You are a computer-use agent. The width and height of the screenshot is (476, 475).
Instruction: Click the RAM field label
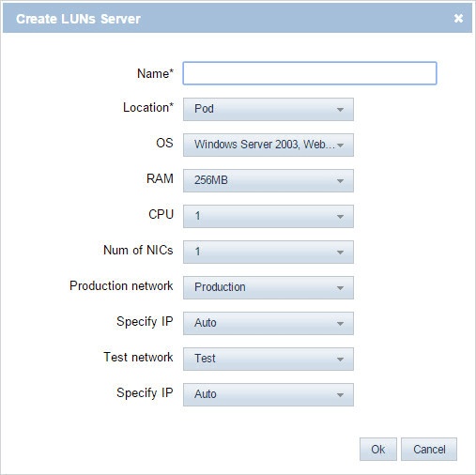click(160, 178)
